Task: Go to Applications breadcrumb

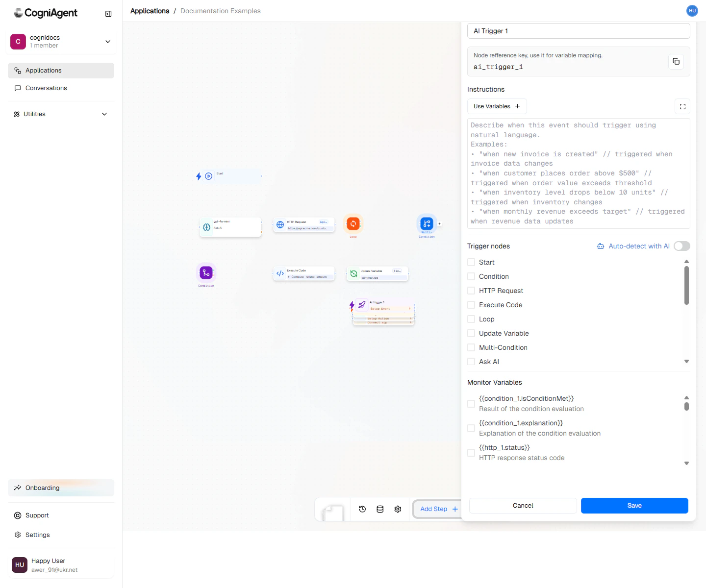Action: [x=150, y=11]
